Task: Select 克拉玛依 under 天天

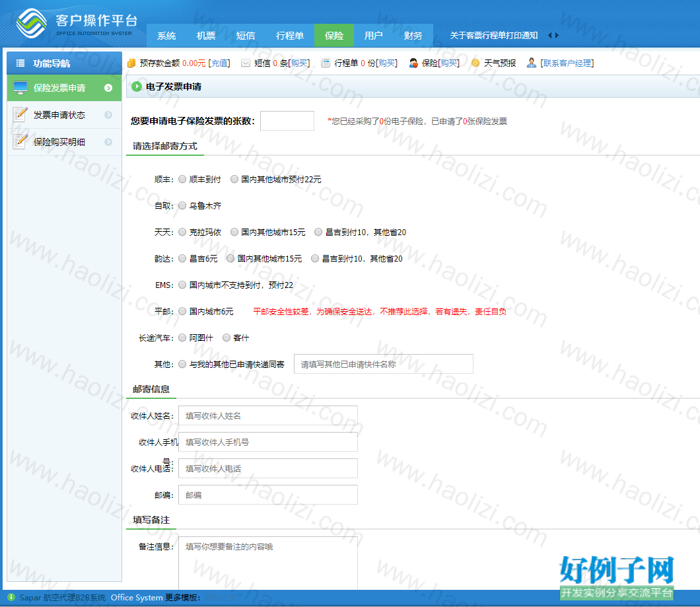Action: click(x=182, y=232)
